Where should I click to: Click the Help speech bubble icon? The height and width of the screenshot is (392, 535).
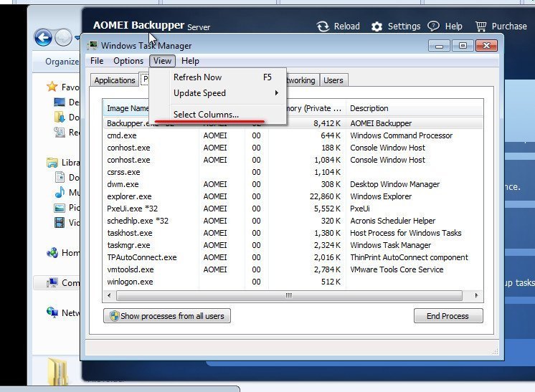pyautogui.click(x=433, y=26)
